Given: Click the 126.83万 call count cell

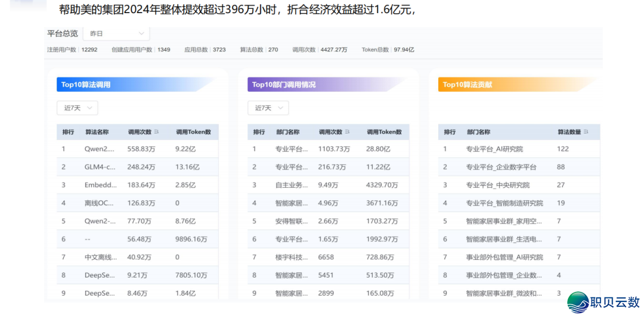Looking at the screenshot, I should 142,203.
